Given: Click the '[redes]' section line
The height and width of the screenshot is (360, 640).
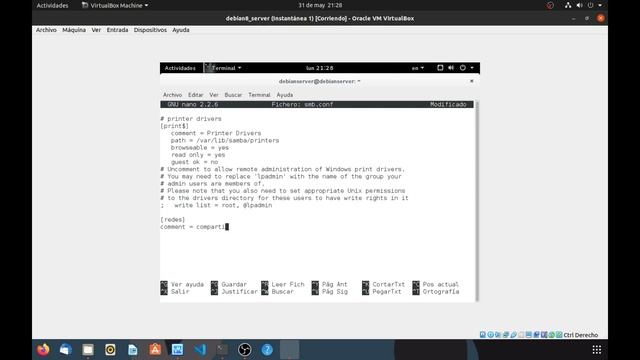Looking at the screenshot, I should tap(172, 220).
